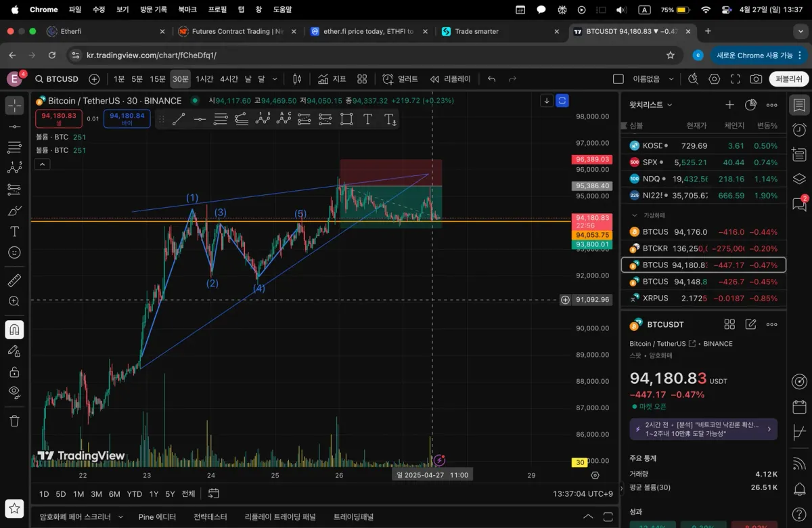Take a chart snapshot with camera icon

756,79
